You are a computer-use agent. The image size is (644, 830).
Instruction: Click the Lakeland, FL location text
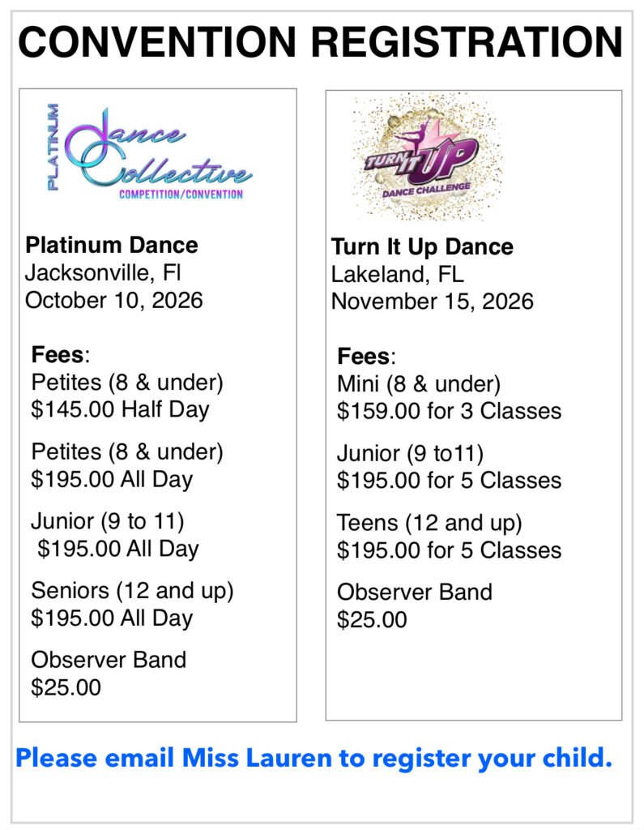pyautogui.click(x=398, y=274)
